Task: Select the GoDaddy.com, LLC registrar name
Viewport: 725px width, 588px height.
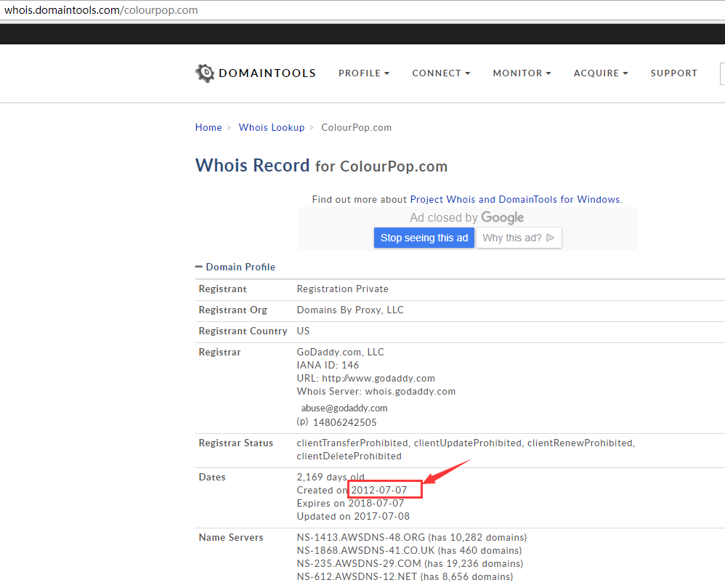Action: (340, 352)
